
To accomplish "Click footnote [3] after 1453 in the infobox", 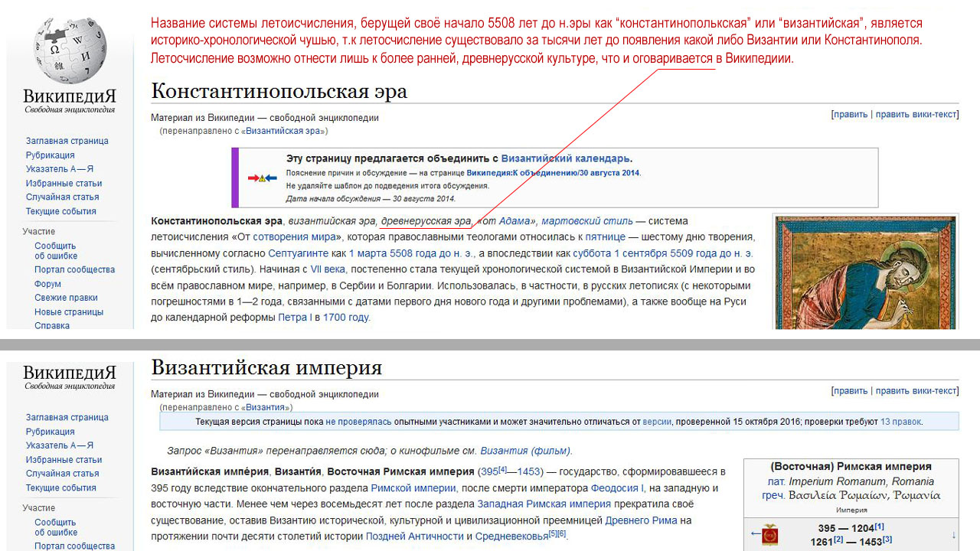I will 887,540.
